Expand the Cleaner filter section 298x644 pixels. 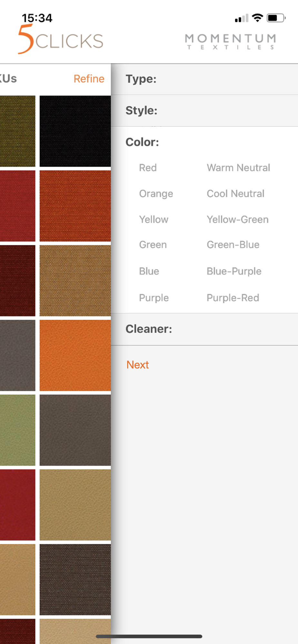pos(204,329)
